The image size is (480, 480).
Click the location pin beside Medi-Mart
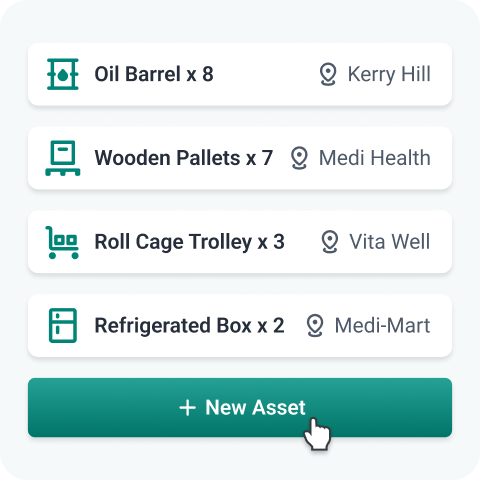315,326
